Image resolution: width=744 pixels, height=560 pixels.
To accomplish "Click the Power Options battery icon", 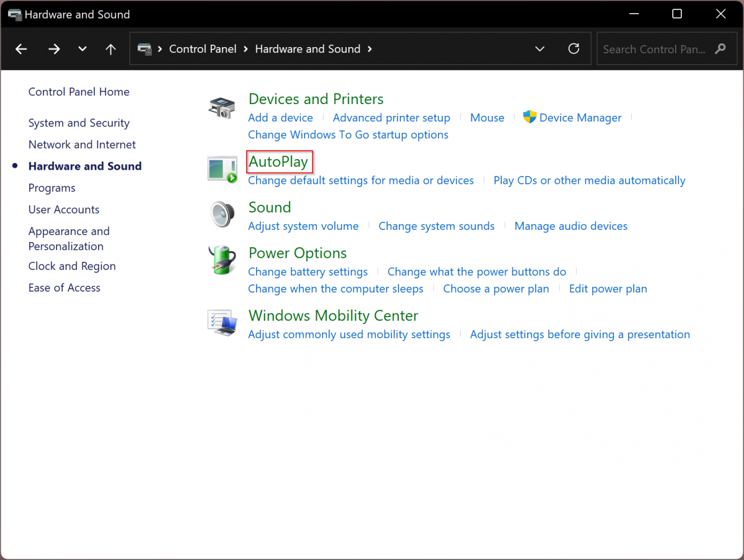I will click(x=222, y=260).
